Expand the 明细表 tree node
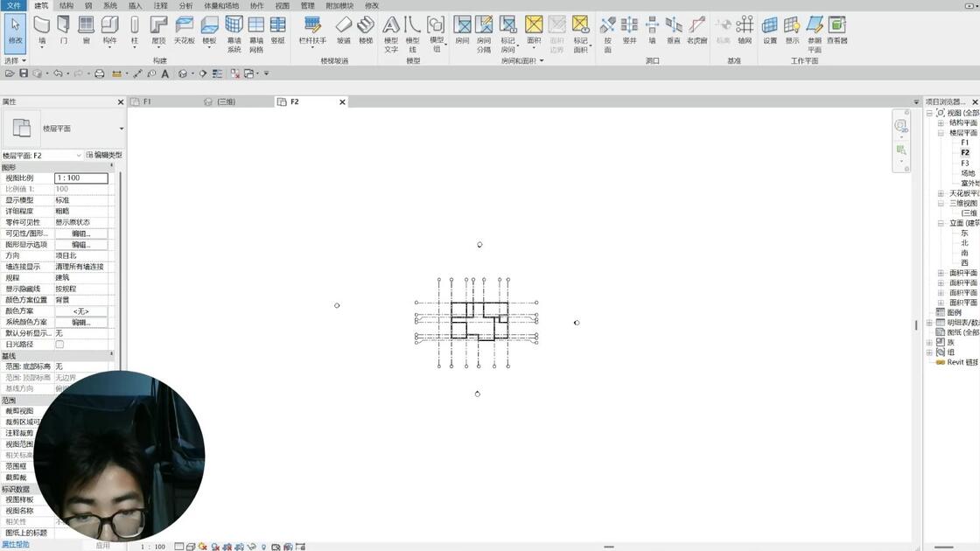This screenshot has height=551, width=980. (930, 323)
